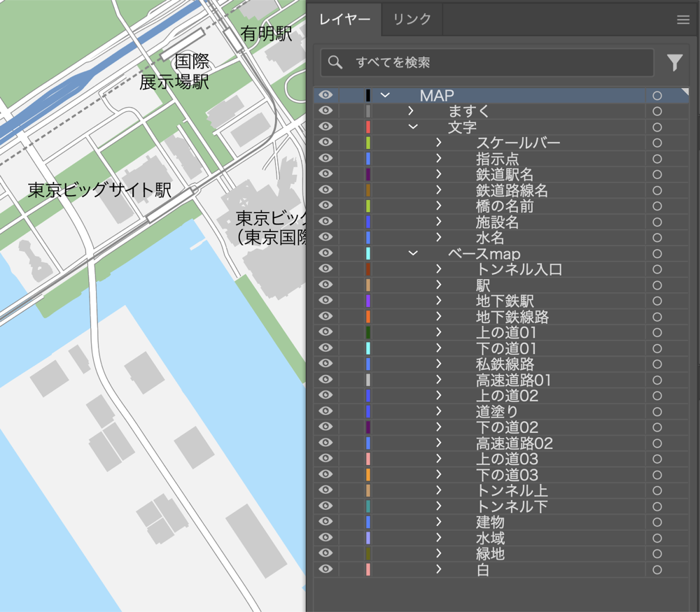The image size is (700, 612).
Task: Open the Layers panel hamburger menu
Action: (683, 20)
